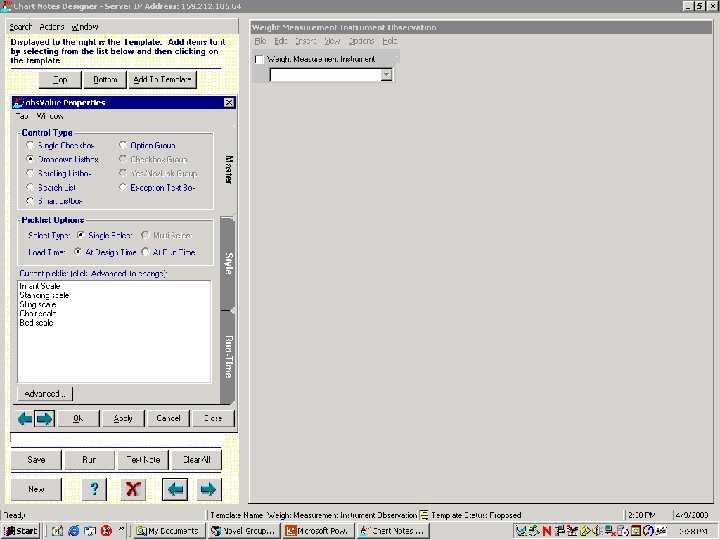Viewport: 720px width, 540px height.
Task: Open the Weight Measurement Instrument dropdown
Action: click(387, 75)
